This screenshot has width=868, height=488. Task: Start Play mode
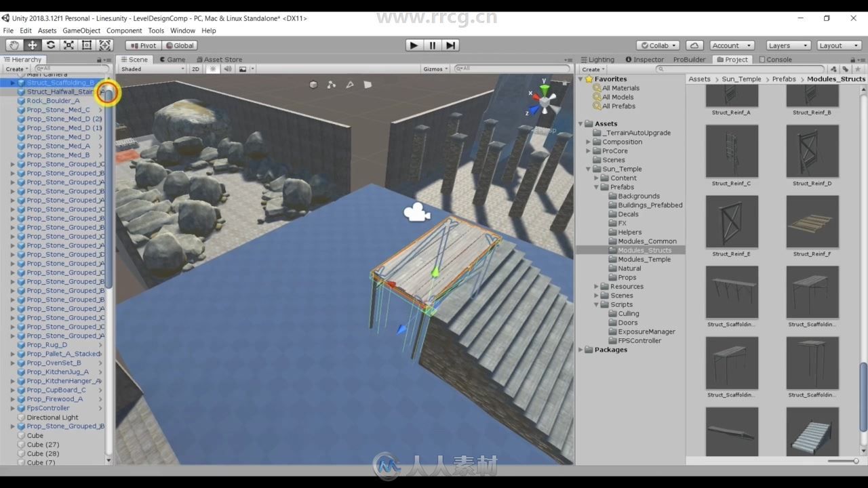pos(414,45)
